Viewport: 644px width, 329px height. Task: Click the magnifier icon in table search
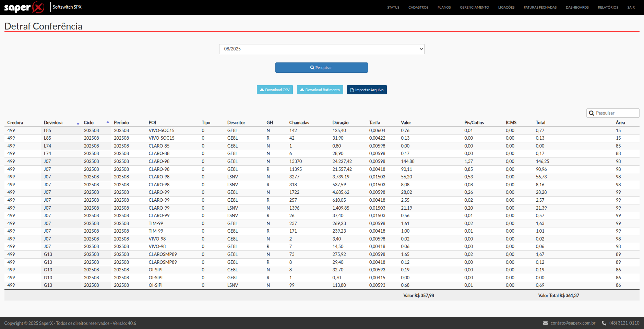click(592, 113)
